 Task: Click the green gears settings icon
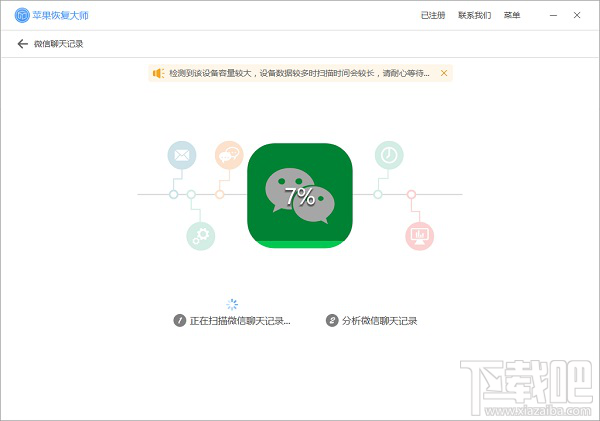tap(201, 236)
